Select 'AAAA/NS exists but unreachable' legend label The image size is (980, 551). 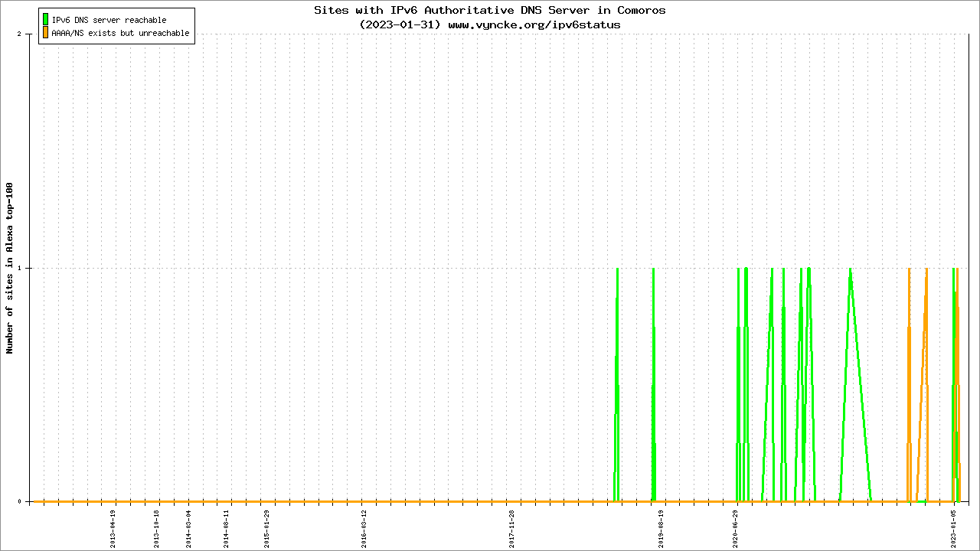click(120, 34)
